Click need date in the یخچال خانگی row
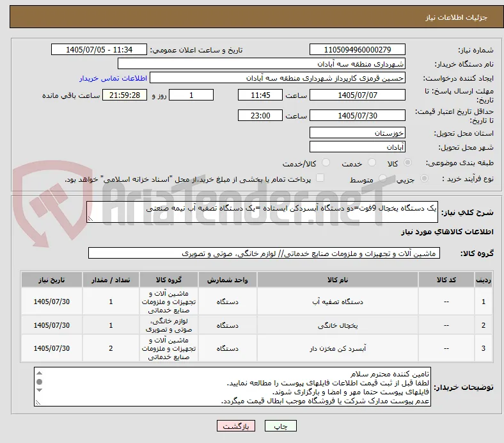 pyautogui.click(x=52, y=325)
